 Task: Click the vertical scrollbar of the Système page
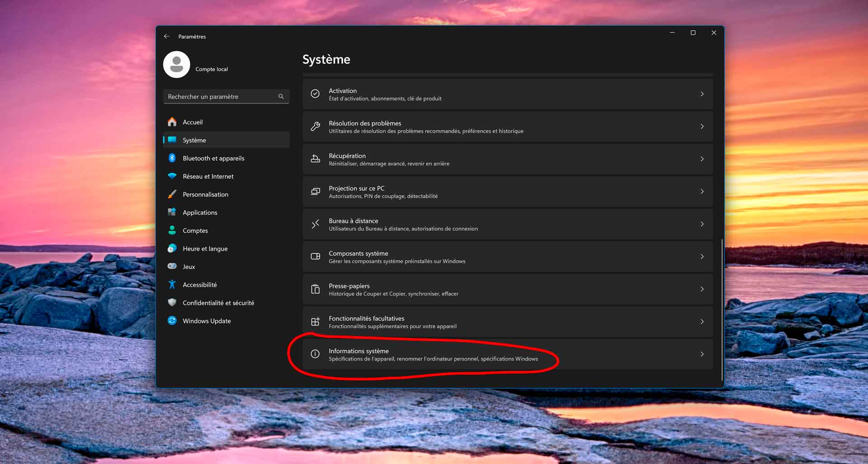click(x=722, y=309)
